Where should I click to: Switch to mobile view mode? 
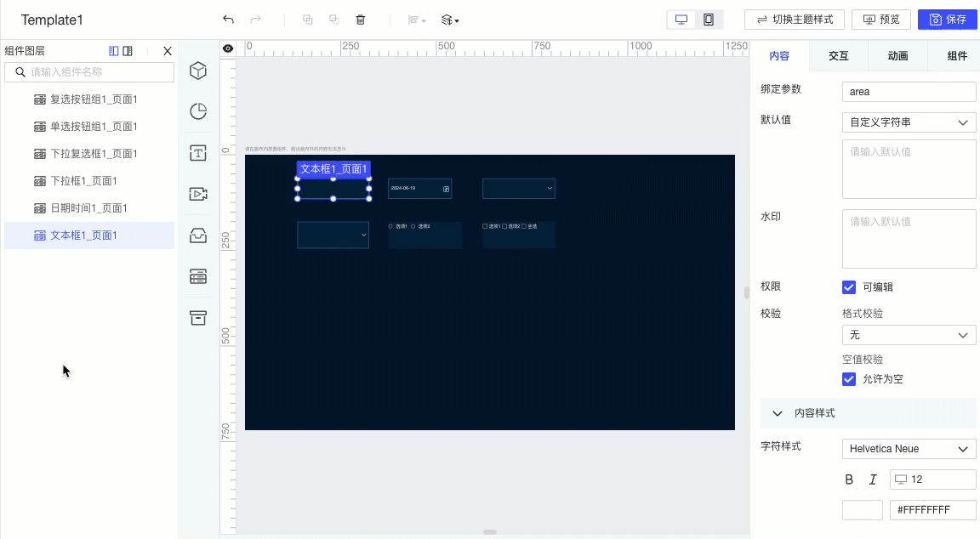tap(709, 20)
